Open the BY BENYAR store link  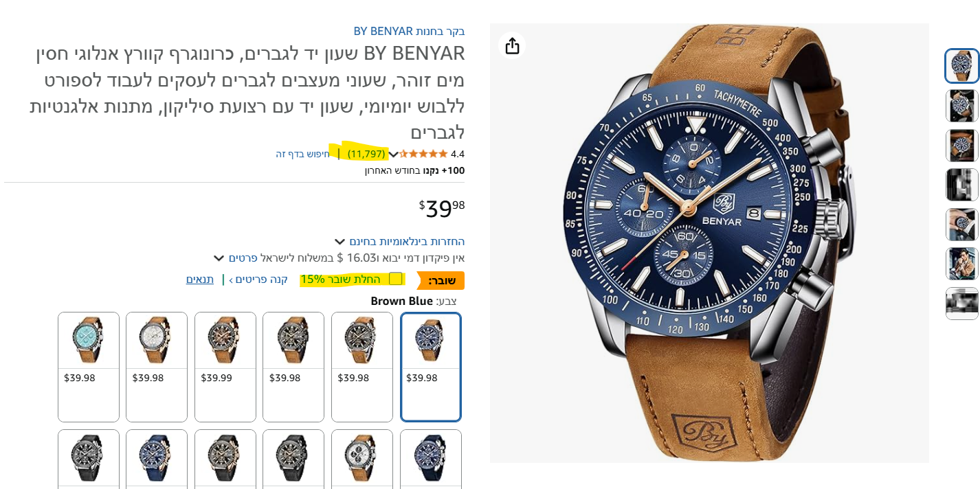[x=409, y=31]
